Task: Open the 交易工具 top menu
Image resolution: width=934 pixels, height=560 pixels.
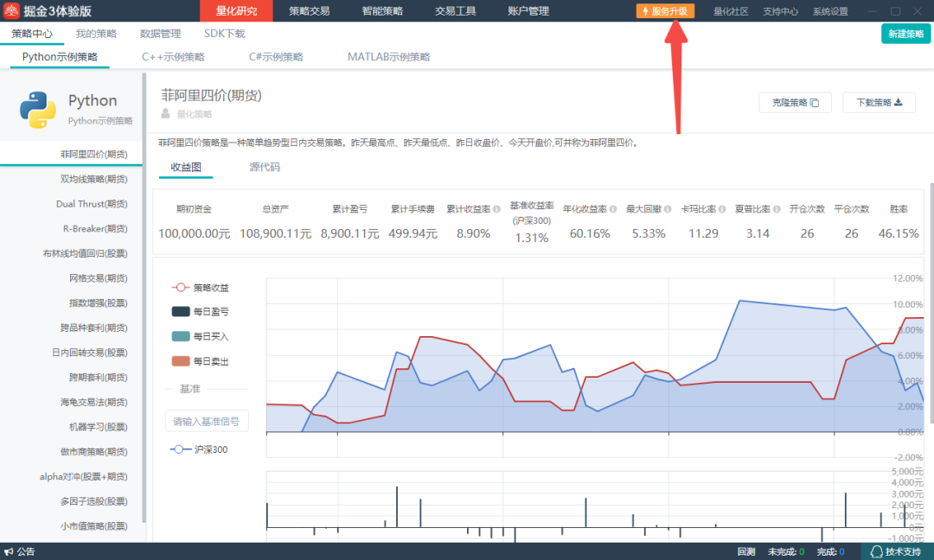Action: tap(455, 10)
